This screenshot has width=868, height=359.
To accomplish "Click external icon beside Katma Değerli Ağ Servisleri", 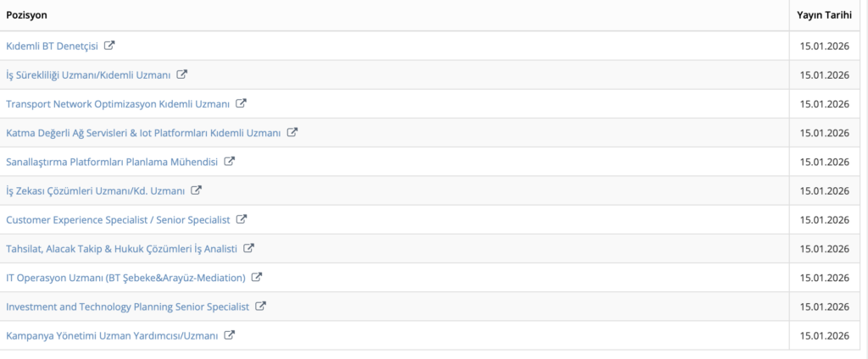I will coord(292,132).
